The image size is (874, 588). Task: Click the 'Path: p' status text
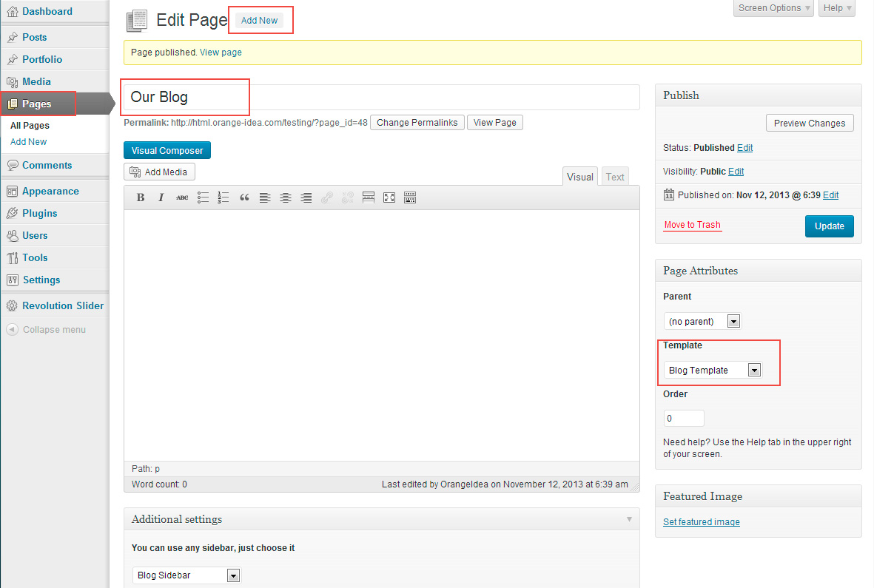click(x=146, y=469)
